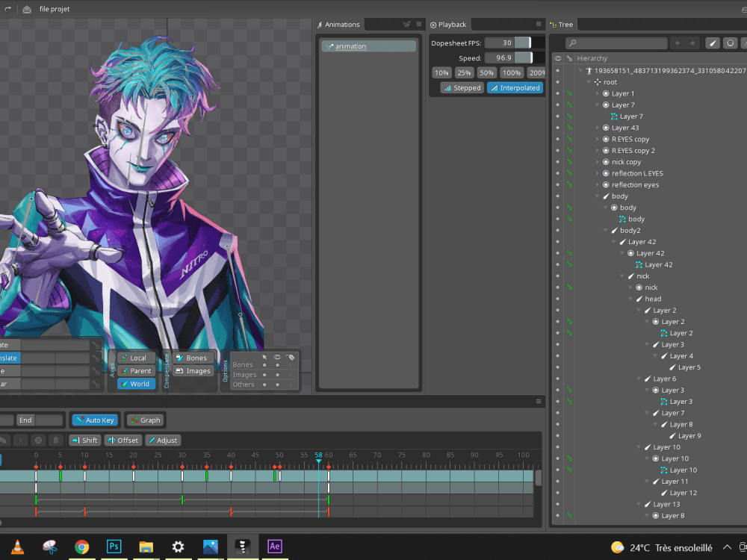
Task: Select the animation entry in the Animations list
Action: coord(368,46)
